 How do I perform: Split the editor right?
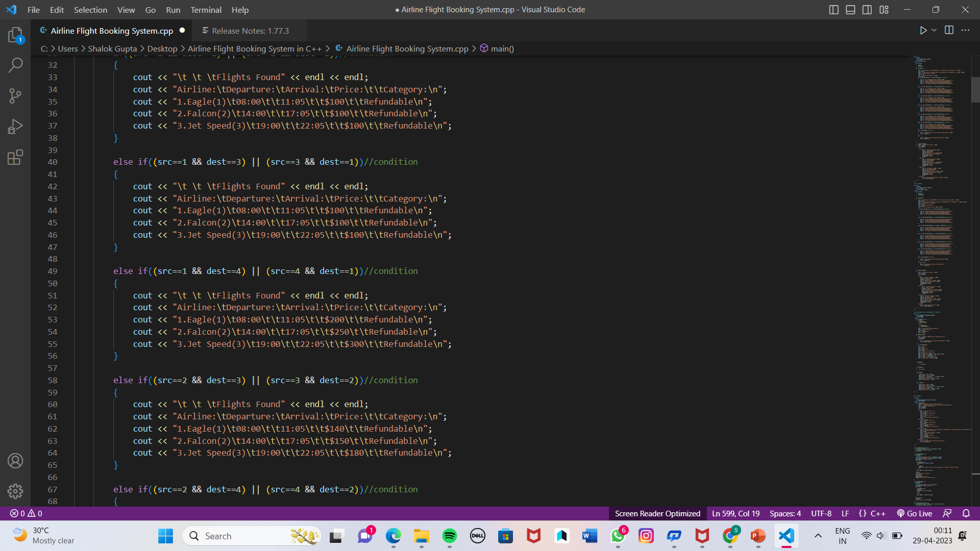949,30
